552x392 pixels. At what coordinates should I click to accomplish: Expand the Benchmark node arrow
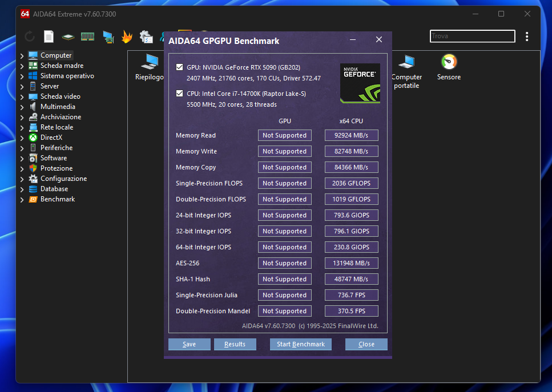(22, 200)
